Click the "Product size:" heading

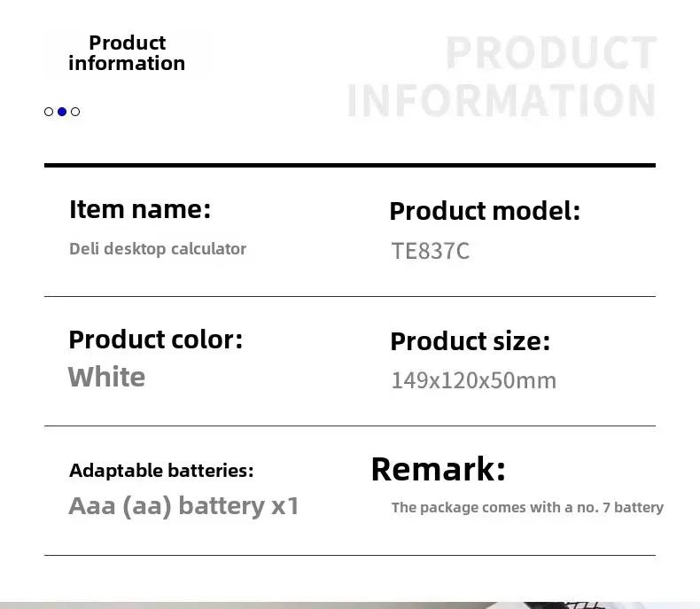470,341
